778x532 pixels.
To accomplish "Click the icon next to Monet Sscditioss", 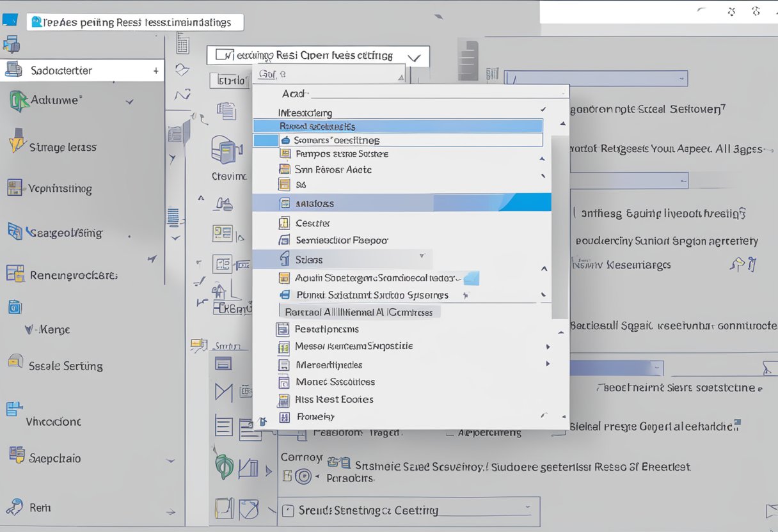I will [285, 382].
